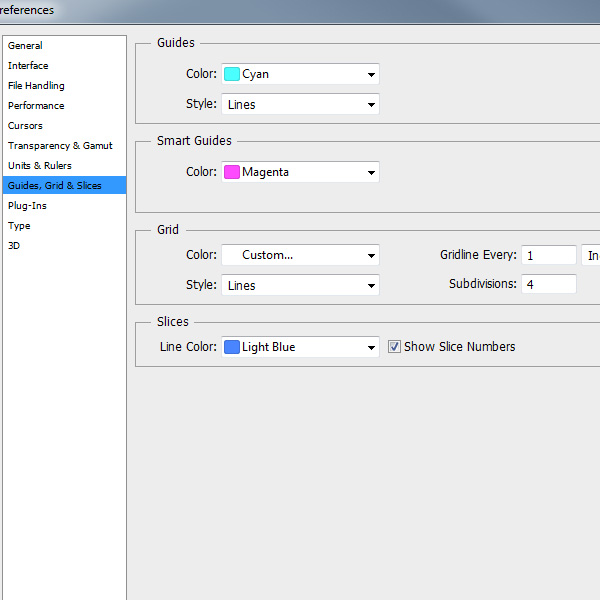The width and height of the screenshot is (600, 600).
Task: Select Guides, Grid & Slices category
Action: (x=55, y=186)
